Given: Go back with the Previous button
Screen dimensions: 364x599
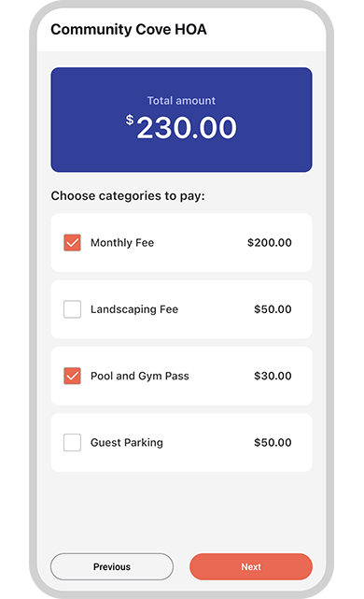Looking at the screenshot, I should 112,566.
